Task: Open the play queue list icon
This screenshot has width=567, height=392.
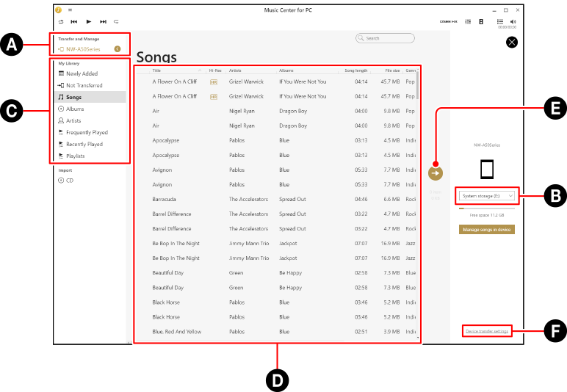Action: tap(500, 22)
